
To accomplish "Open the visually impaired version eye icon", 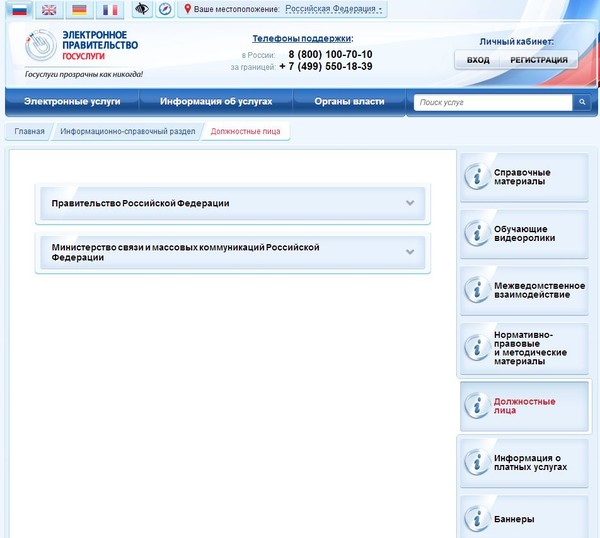I will click(142, 9).
